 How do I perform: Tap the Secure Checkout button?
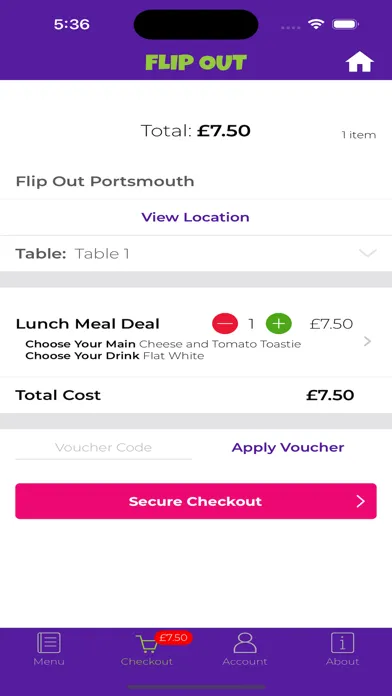click(196, 501)
